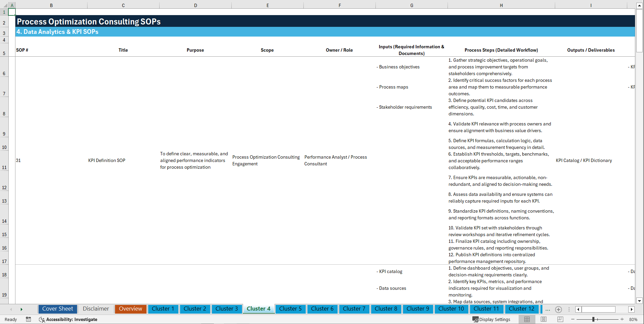644x324 pixels.
Task: Switch to Cluster 2 sheet
Action: 195,309
